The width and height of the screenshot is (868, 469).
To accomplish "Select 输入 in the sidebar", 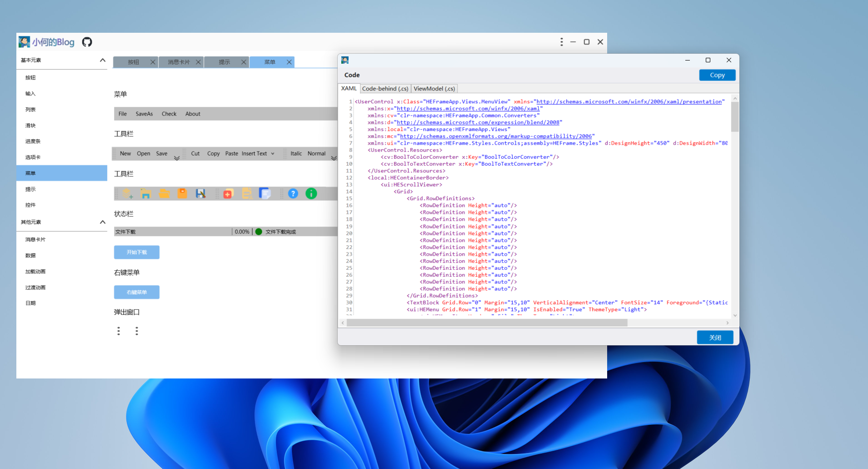I will (62, 94).
